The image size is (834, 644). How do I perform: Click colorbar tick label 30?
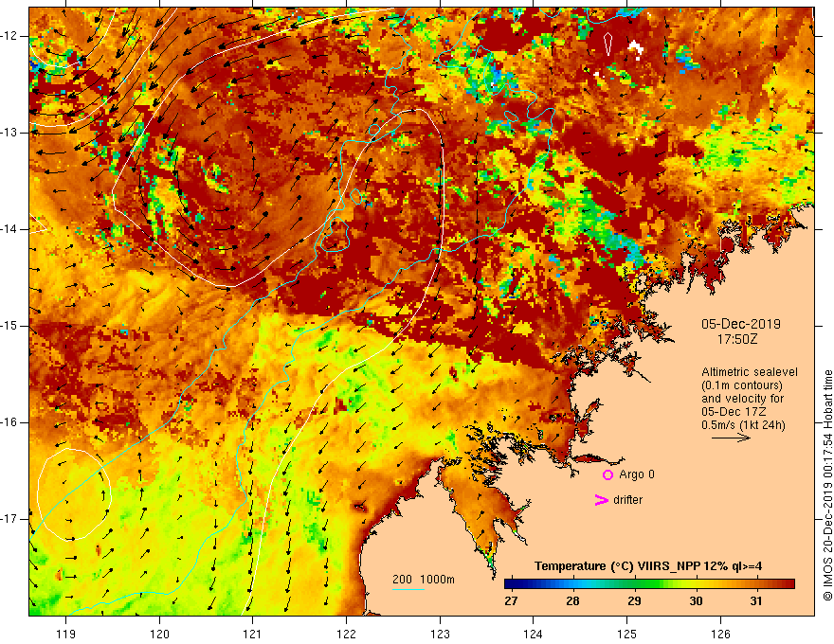click(x=696, y=601)
